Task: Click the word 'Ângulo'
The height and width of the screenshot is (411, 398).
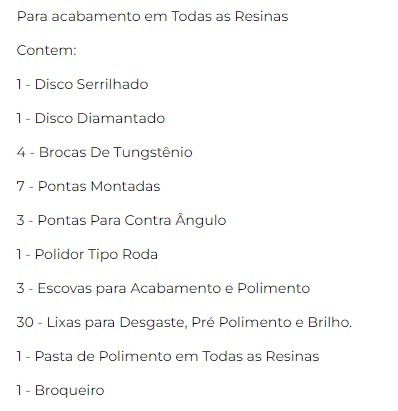Action: point(201,220)
